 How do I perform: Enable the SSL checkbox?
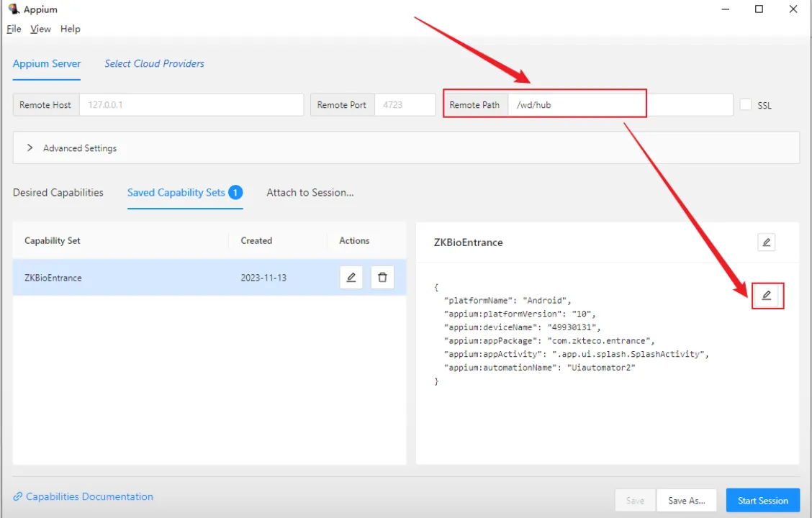point(746,105)
